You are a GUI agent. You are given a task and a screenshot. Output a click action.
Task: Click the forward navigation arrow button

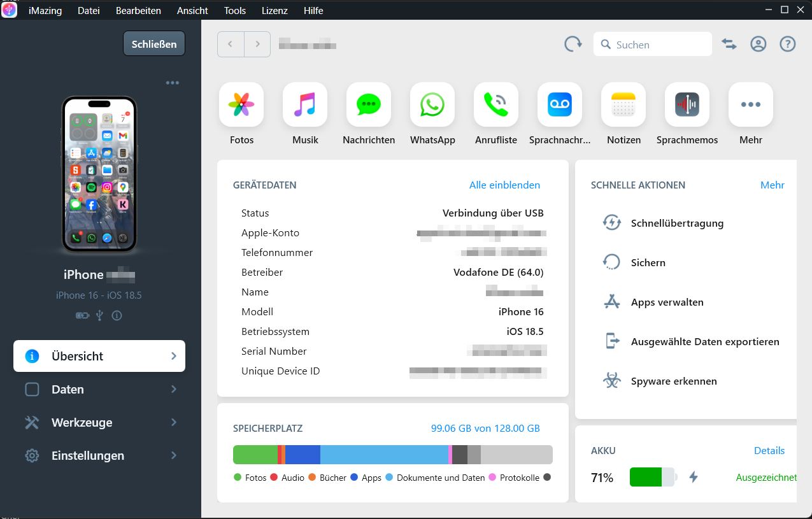tap(257, 44)
